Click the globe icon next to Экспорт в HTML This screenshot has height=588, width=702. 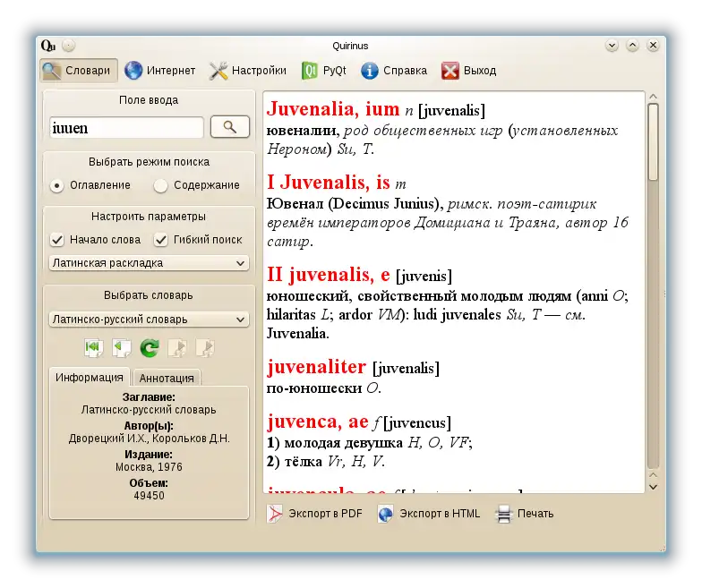point(385,514)
